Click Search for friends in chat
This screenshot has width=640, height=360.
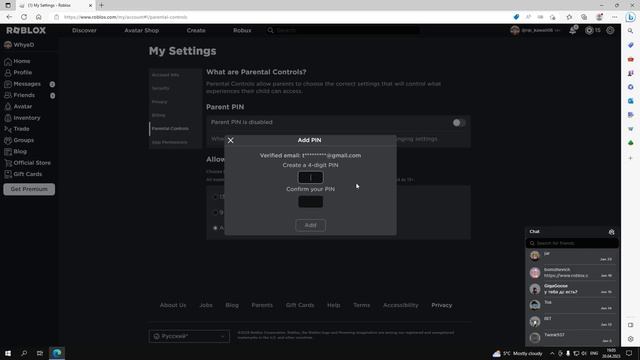coord(572,243)
